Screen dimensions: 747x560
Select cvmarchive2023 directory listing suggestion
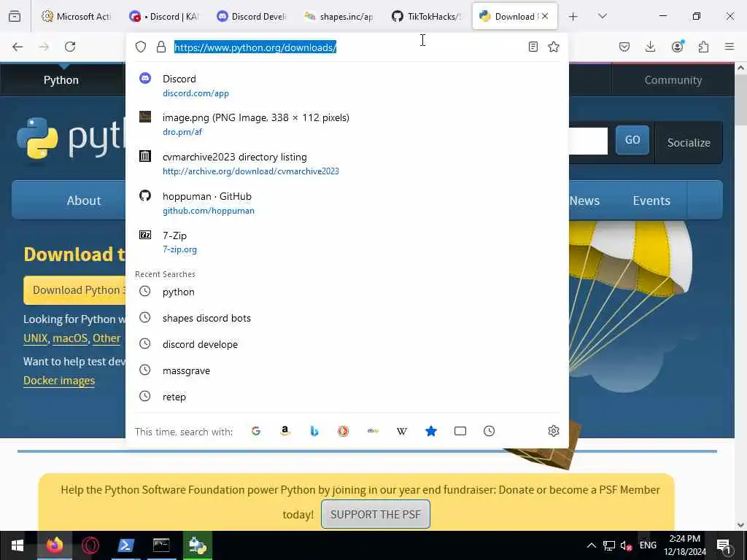(x=347, y=164)
